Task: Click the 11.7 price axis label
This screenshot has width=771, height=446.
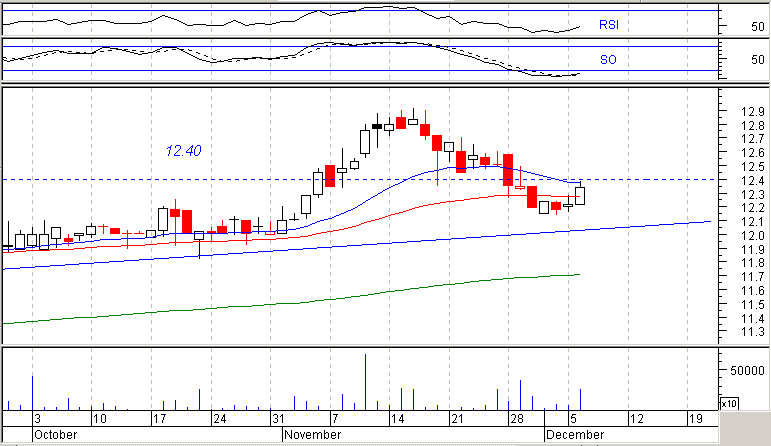Action: [x=753, y=277]
